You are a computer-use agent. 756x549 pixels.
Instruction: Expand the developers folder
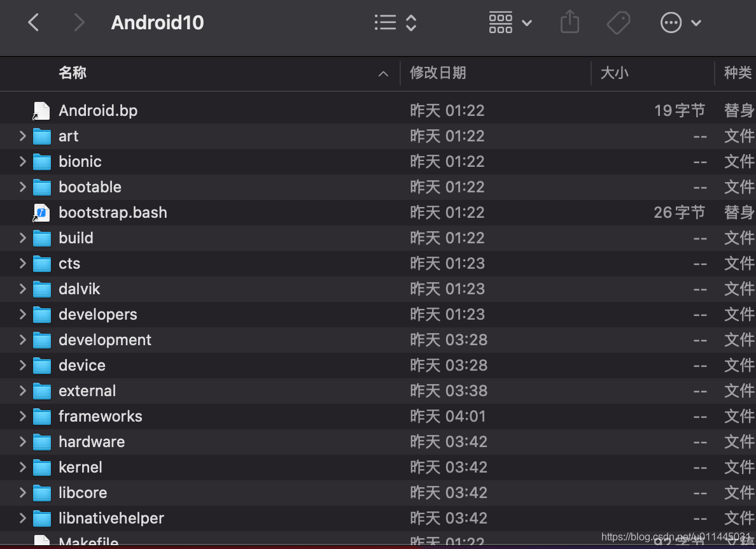coord(23,315)
